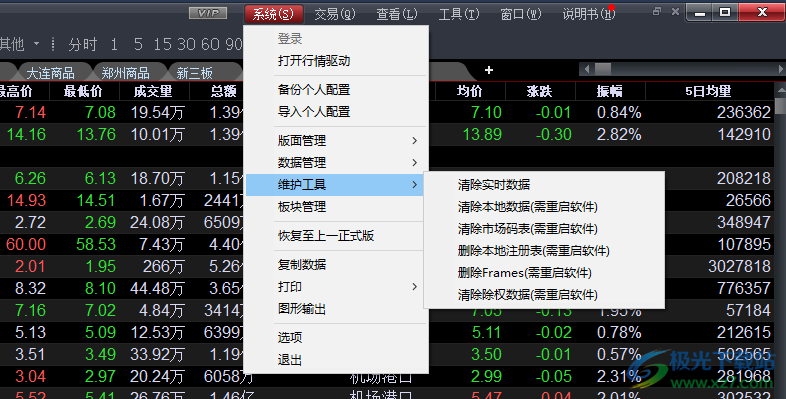Click 清除市场码表(需重启软件)
The height and width of the screenshot is (399, 786).
(544, 229)
